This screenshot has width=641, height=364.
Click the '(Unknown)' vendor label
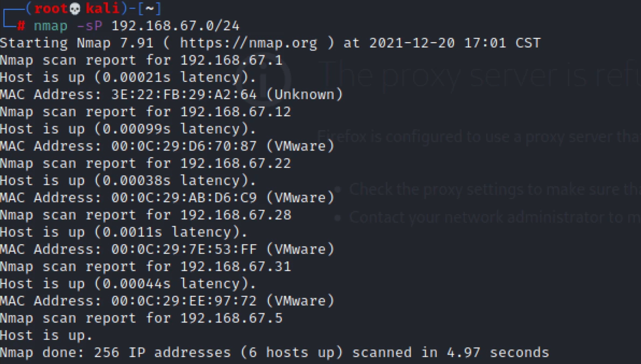(304, 95)
